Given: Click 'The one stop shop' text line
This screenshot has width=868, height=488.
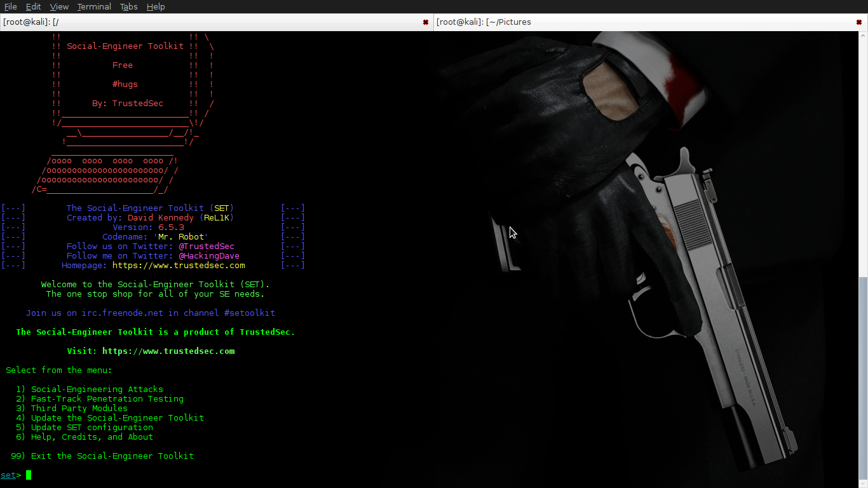Looking at the screenshot, I should point(156,294).
